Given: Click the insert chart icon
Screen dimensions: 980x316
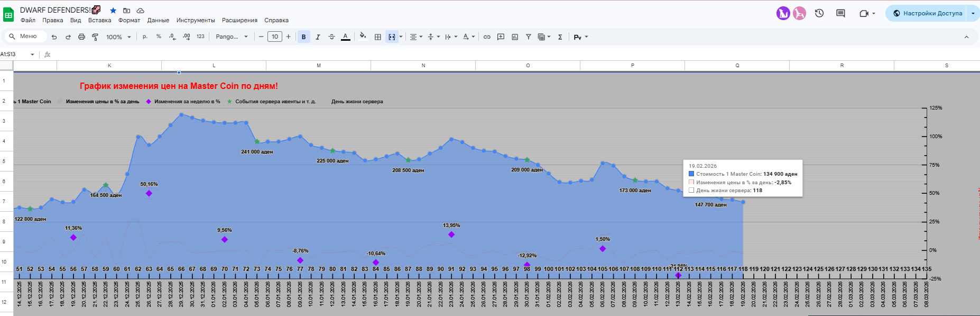Looking at the screenshot, I should pos(514,37).
